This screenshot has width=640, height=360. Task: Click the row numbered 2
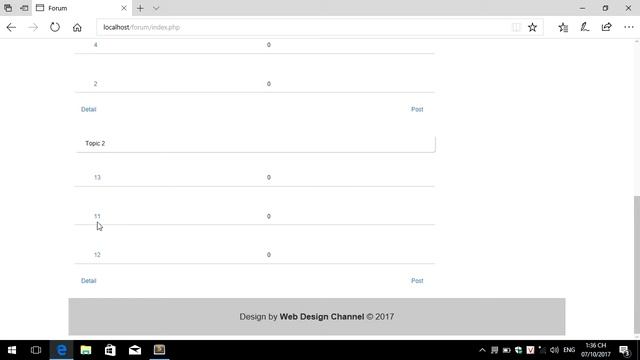255,83
